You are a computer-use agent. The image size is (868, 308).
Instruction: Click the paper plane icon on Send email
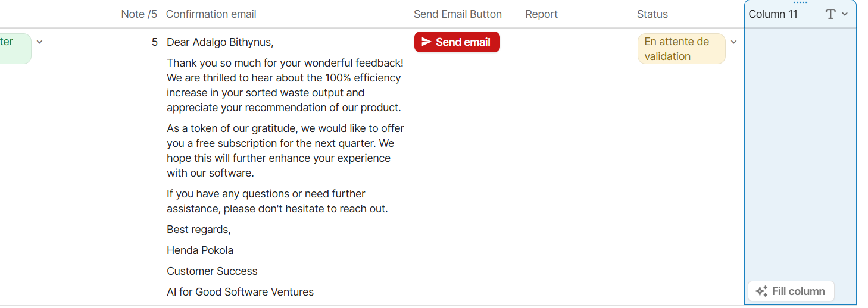(x=426, y=42)
